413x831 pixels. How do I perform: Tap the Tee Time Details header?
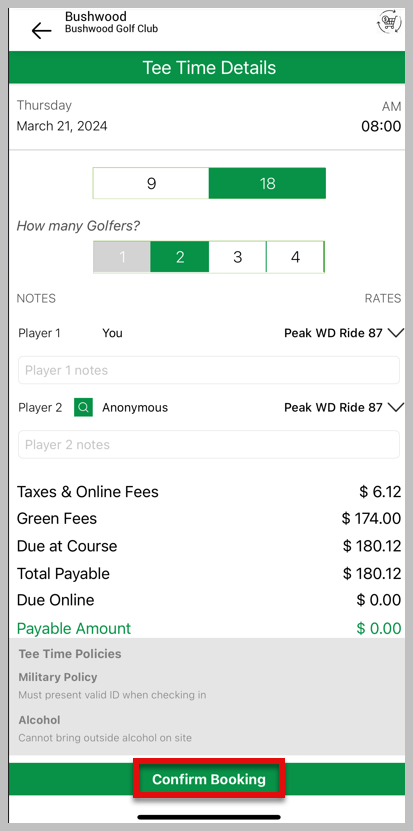pyautogui.click(x=209, y=68)
